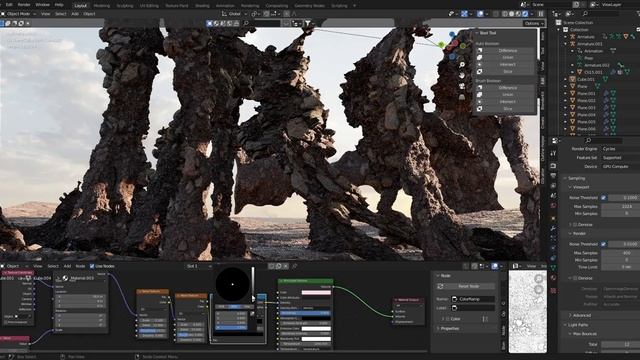This screenshot has height=360, width=640.
Task: Open the View Layer properties tab icon
Action: (553, 186)
